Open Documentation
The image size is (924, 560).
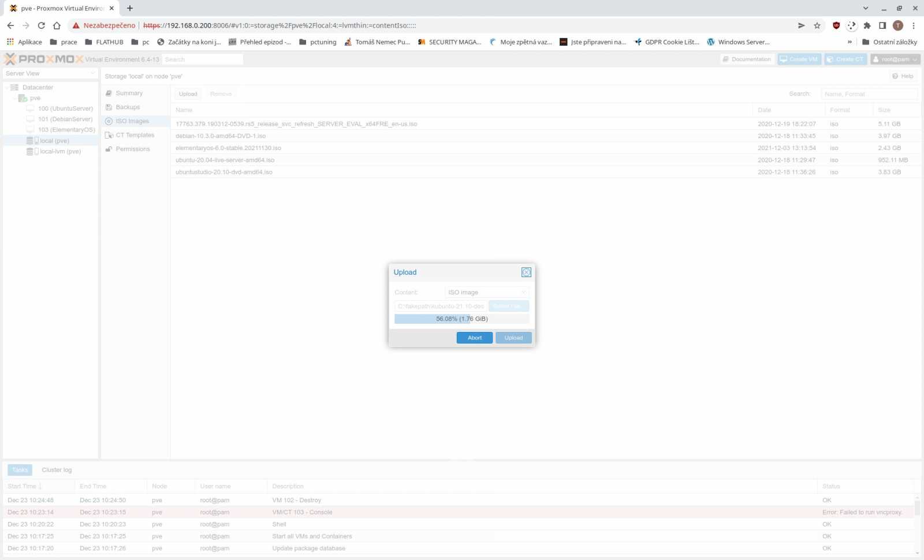(747, 59)
